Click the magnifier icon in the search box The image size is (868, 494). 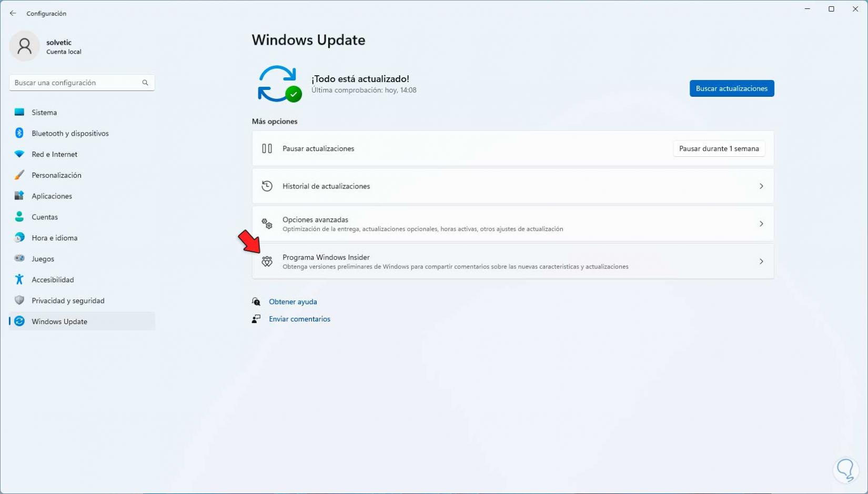click(x=145, y=83)
